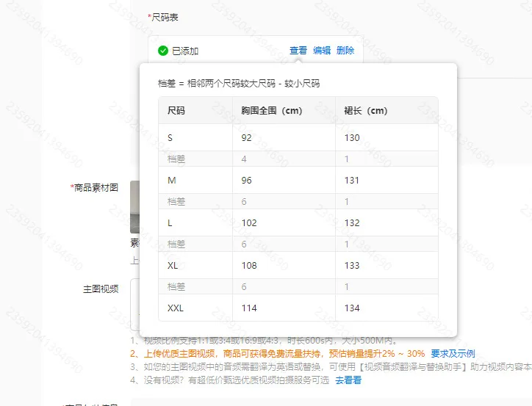This screenshot has height=406, width=532.
Task: Select the 商品素材图 thumbnail image
Action: pos(134,207)
